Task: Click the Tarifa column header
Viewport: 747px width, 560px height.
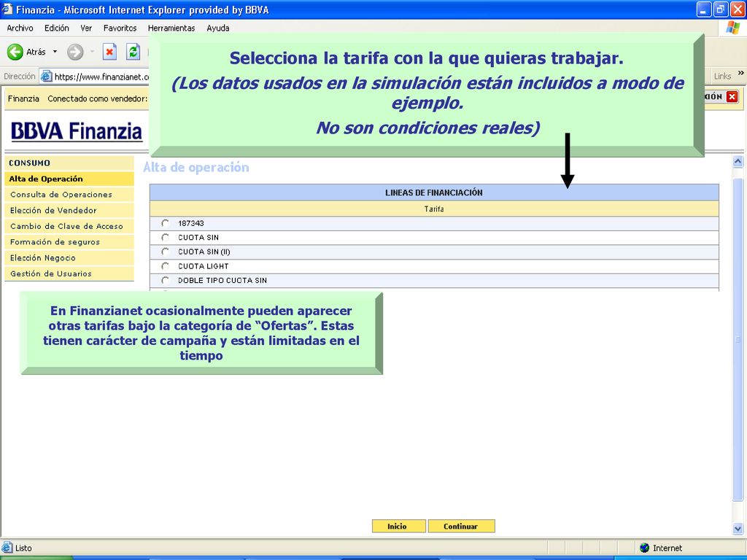Action: point(434,209)
